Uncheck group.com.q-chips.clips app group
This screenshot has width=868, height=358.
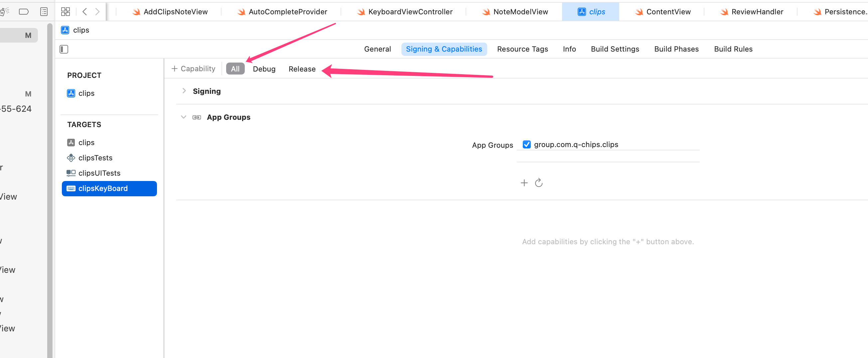pos(527,144)
